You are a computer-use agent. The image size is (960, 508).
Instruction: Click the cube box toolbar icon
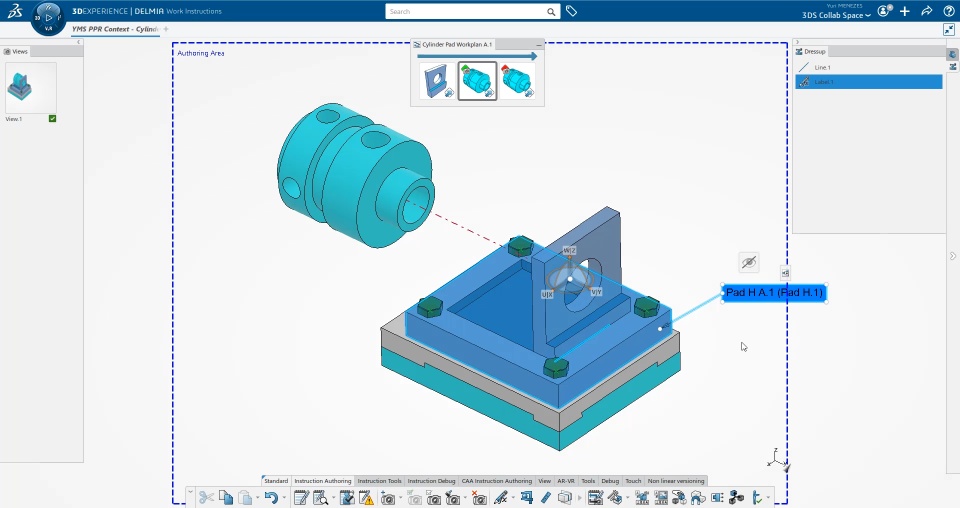click(564, 498)
